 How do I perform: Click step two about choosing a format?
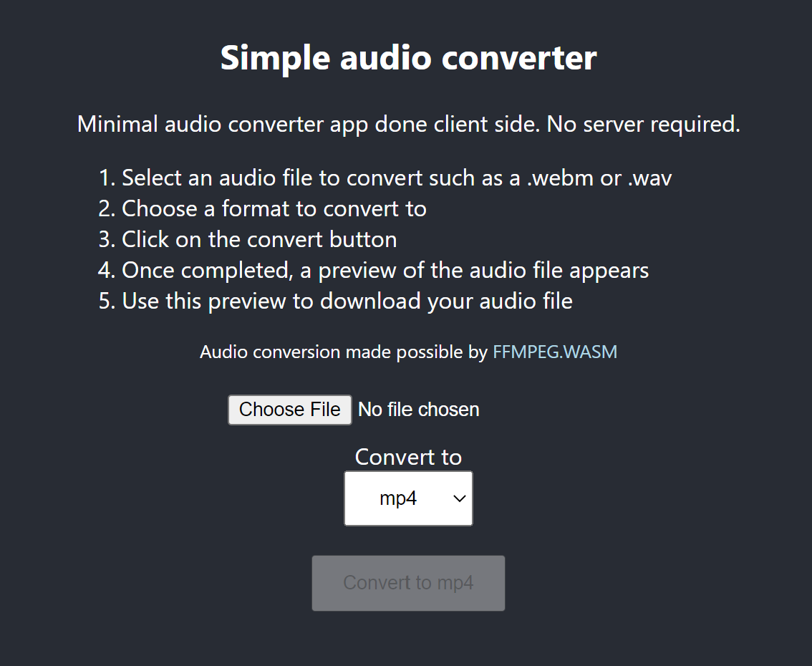274,208
